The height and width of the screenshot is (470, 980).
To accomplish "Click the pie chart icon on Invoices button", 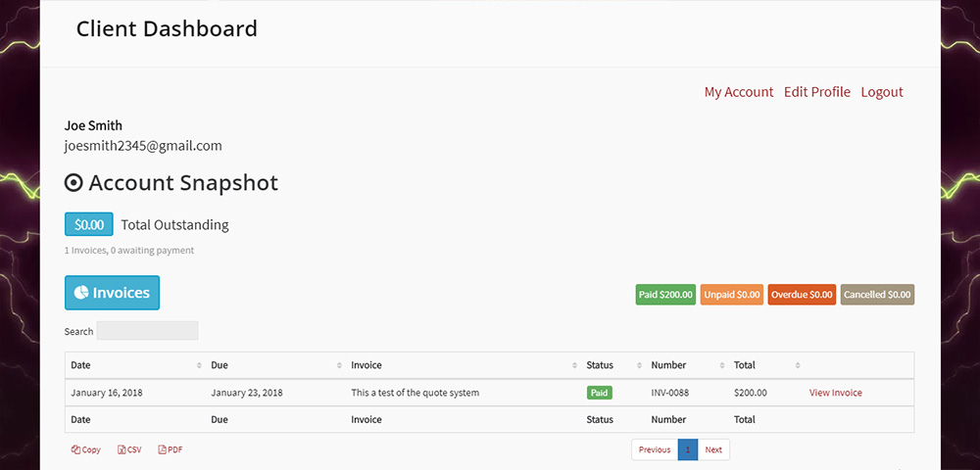I will pyautogui.click(x=81, y=292).
